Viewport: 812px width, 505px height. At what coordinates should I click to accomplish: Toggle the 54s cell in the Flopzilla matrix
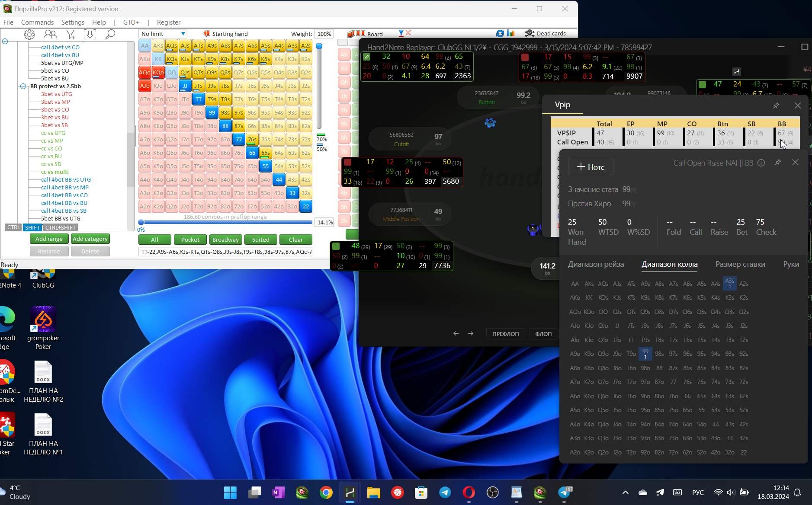(x=279, y=166)
